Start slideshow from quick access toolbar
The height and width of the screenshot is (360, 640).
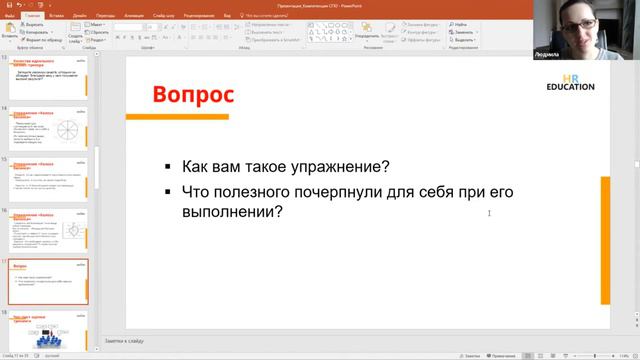(40, 5)
